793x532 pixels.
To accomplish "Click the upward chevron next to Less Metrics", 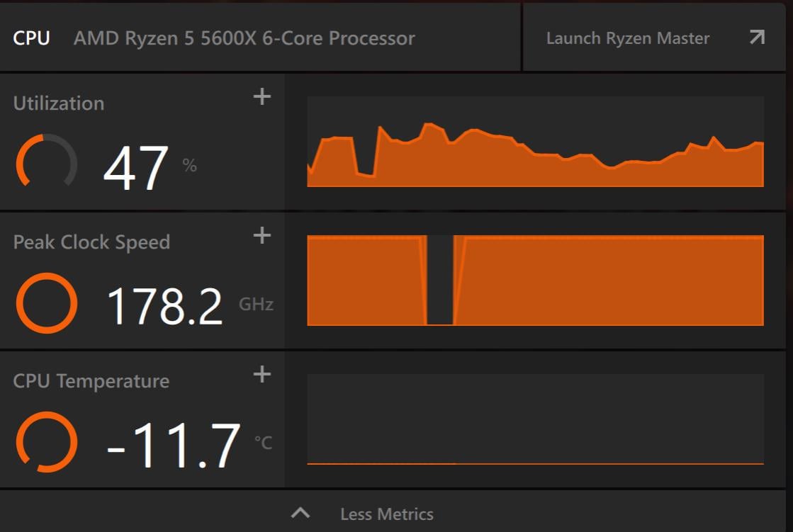I will click(x=300, y=514).
